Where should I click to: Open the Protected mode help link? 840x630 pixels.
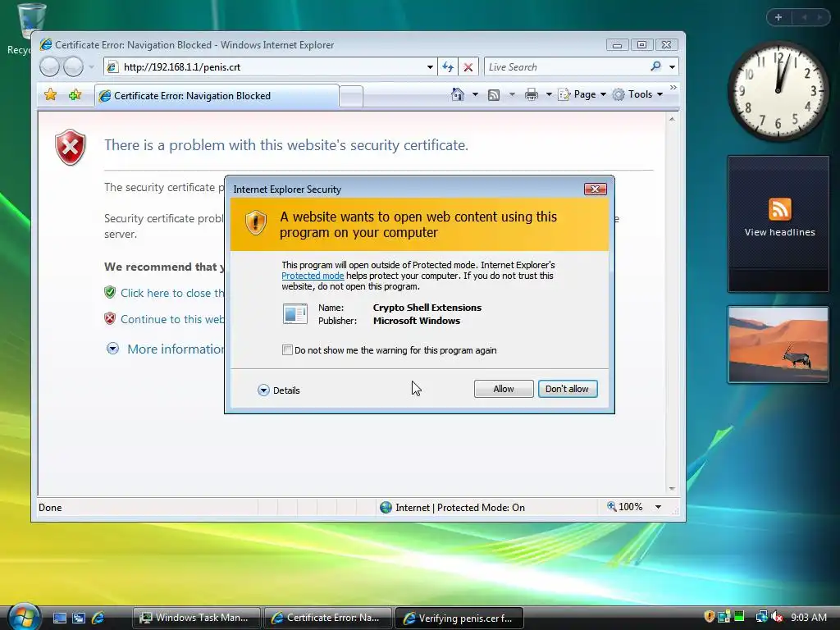[313, 276]
